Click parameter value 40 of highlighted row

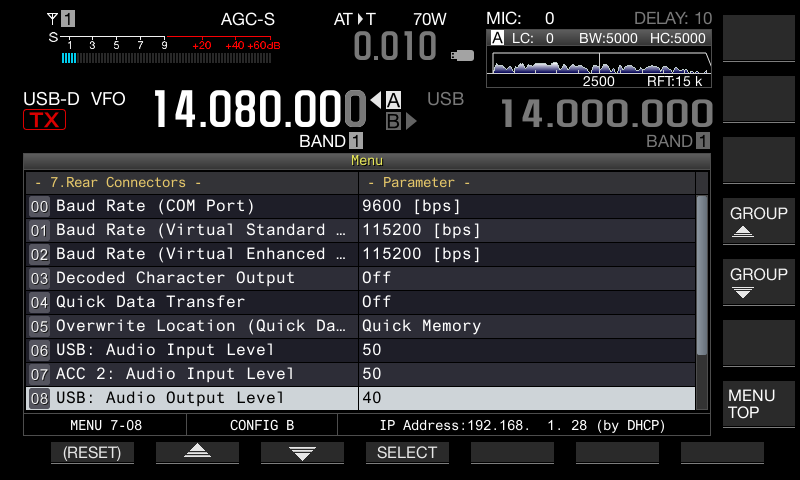tap(371, 398)
